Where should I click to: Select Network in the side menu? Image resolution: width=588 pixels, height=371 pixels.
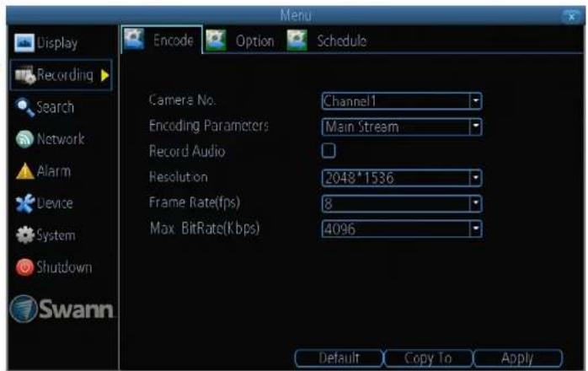click(x=61, y=139)
